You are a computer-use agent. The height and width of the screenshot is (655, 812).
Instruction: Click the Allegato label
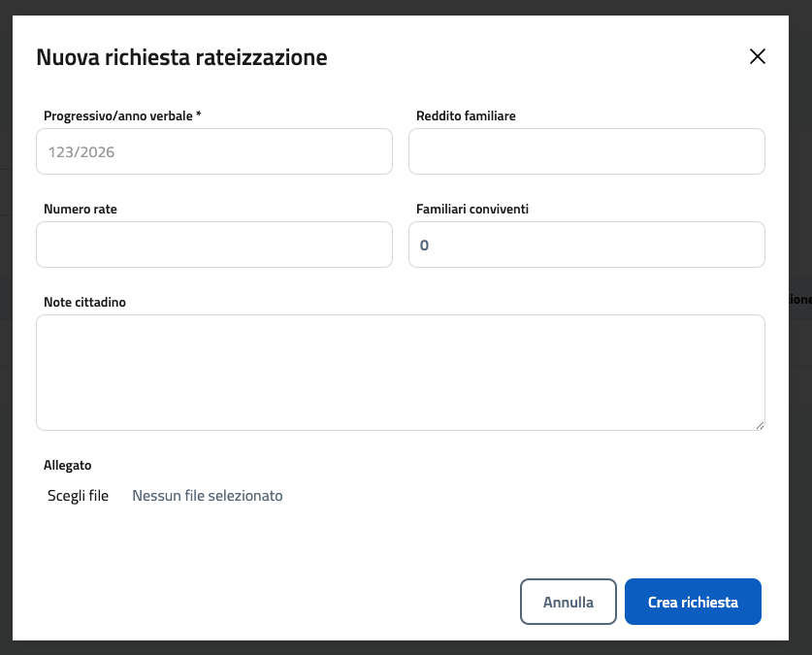coord(67,465)
